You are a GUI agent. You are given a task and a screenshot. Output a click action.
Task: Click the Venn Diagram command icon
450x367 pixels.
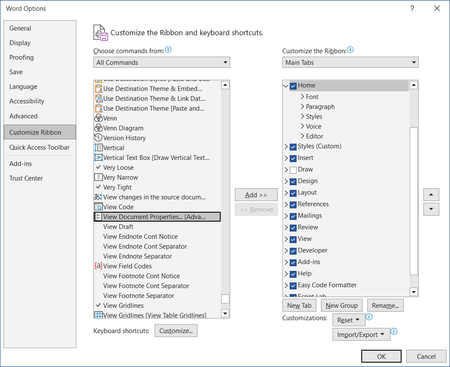click(x=98, y=128)
